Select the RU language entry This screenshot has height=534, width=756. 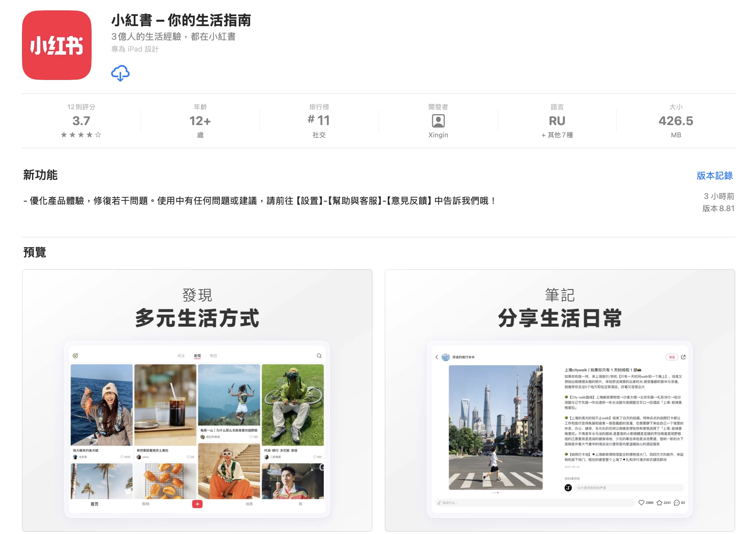[x=557, y=121]
